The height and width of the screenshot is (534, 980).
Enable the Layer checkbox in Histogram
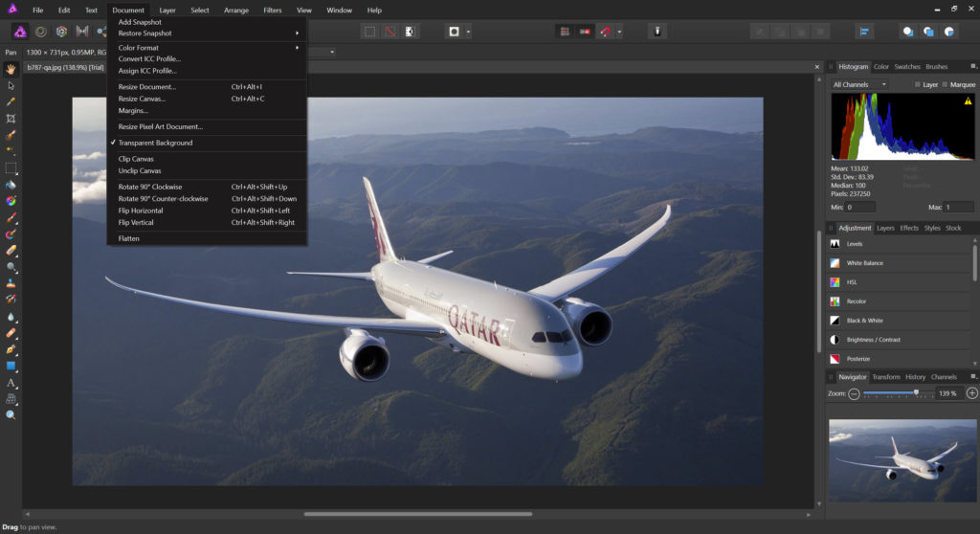(x=918, y=84)
